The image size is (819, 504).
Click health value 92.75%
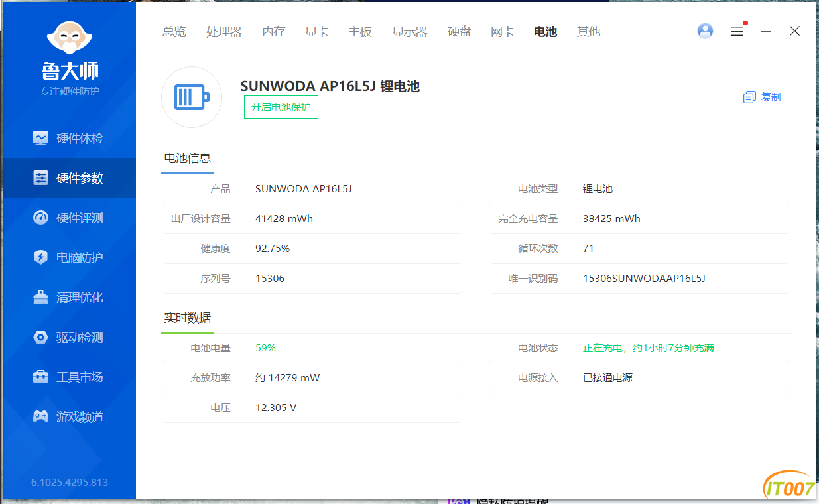click(273, 249)
